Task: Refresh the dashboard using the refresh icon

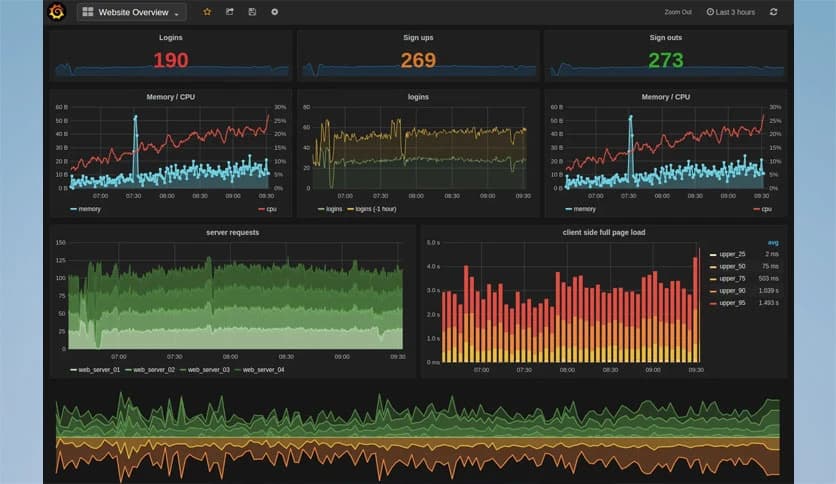Action: pyautogui.click(x=773, y=12)
